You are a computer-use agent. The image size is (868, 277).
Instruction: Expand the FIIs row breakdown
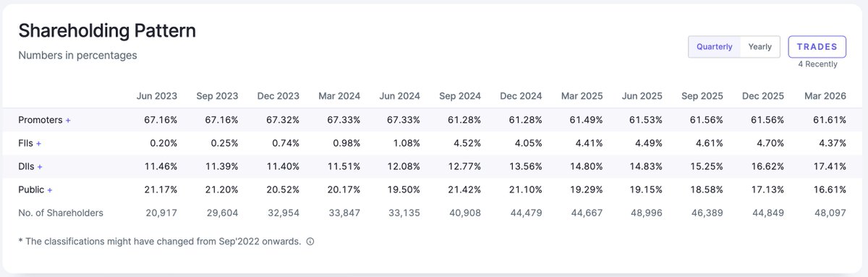point(39,143)
